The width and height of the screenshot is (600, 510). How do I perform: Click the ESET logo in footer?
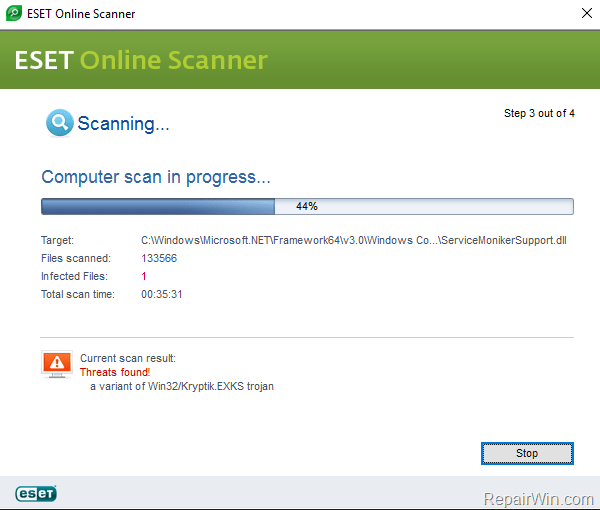[x=36, y=493]
